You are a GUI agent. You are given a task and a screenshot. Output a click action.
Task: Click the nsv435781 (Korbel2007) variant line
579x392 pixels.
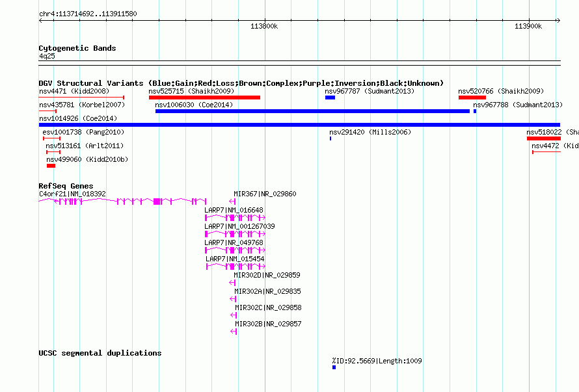tap(47, 111)
